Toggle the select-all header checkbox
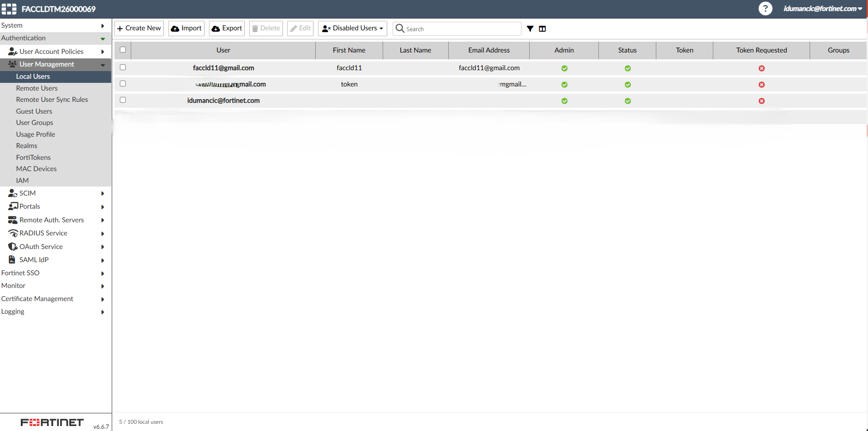 click(x=123, y=50)
